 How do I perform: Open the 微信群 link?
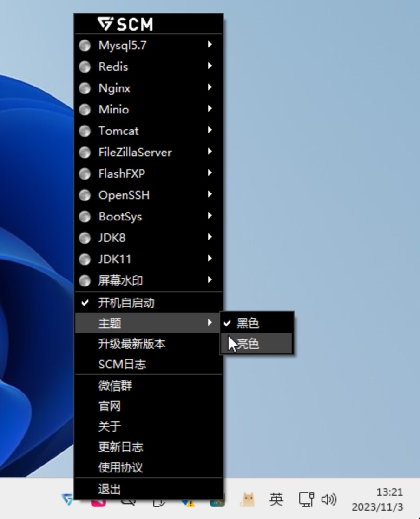pyautogui.click(x=149, y=386)
